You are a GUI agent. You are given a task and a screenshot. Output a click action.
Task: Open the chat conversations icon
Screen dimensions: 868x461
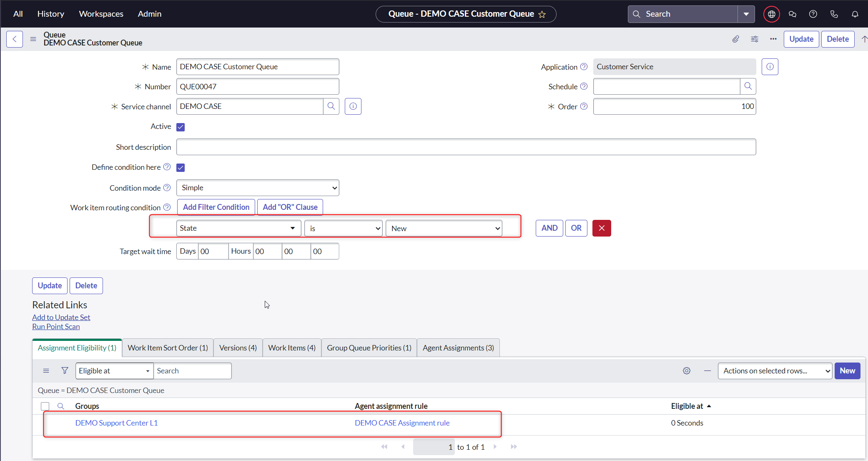(x=793, y=14)
